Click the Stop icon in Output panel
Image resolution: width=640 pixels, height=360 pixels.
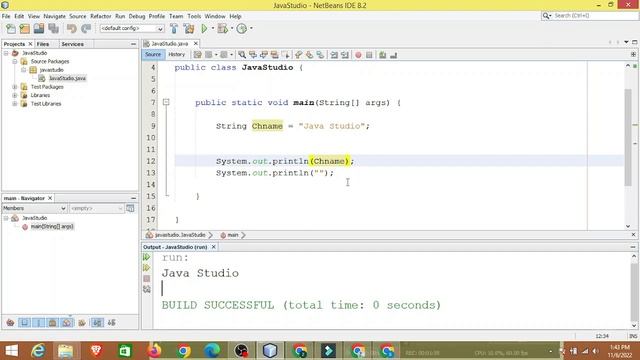click(x=147, y=278)
